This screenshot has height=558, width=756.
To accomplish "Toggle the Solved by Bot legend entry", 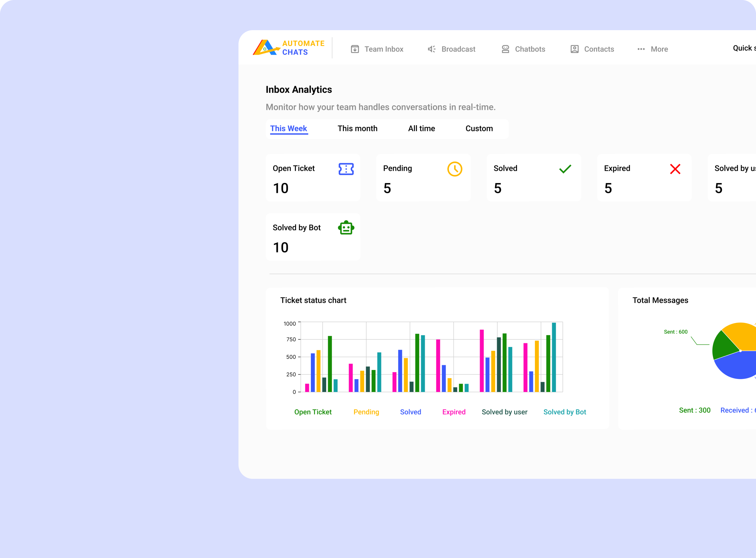I will (x=564, y=412).
